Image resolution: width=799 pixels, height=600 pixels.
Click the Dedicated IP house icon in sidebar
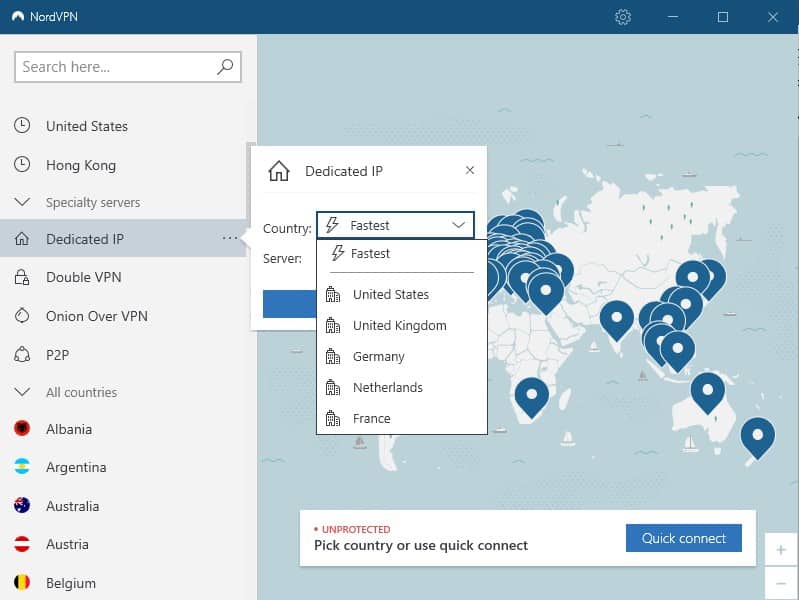[x=22, y=239]
